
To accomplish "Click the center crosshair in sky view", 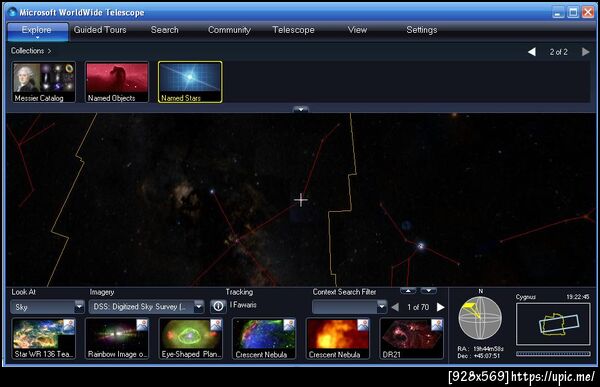I will [x=301, y=199].
